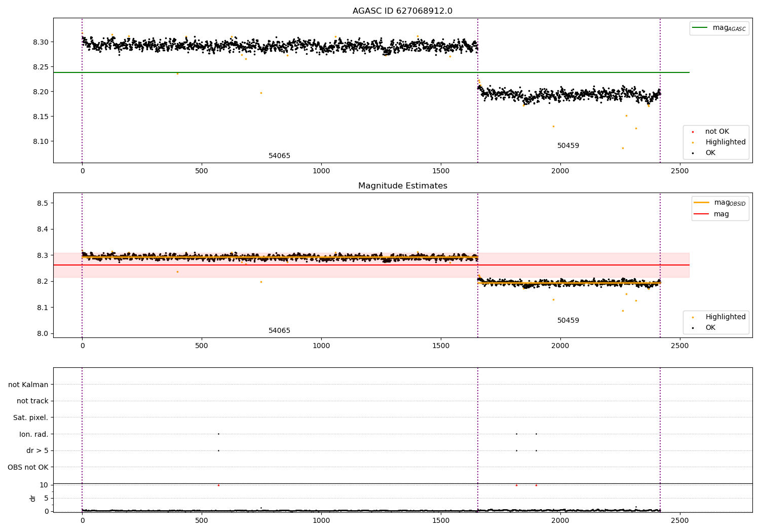The width and height of the screenshot is (760, 532).
Task: Click the 5 tick on the dr axis
Action: pyautogui.click(x=46, y=498)
